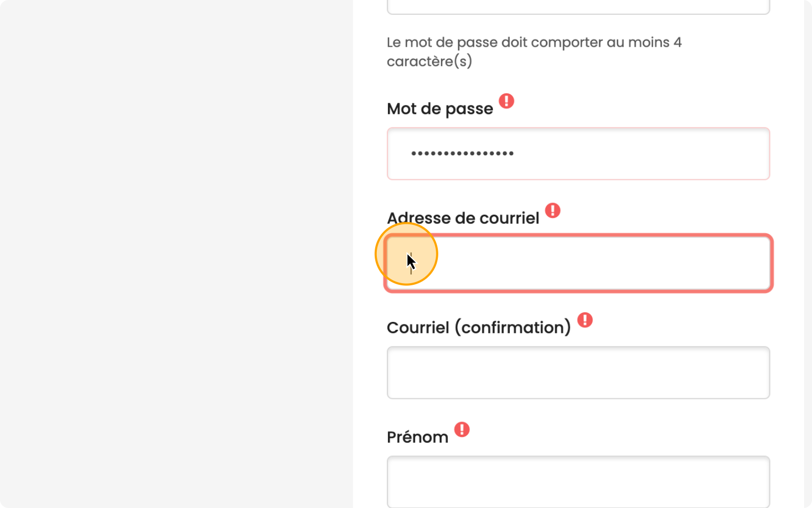Click the alert icon next to Adresse de courriel

553,211
